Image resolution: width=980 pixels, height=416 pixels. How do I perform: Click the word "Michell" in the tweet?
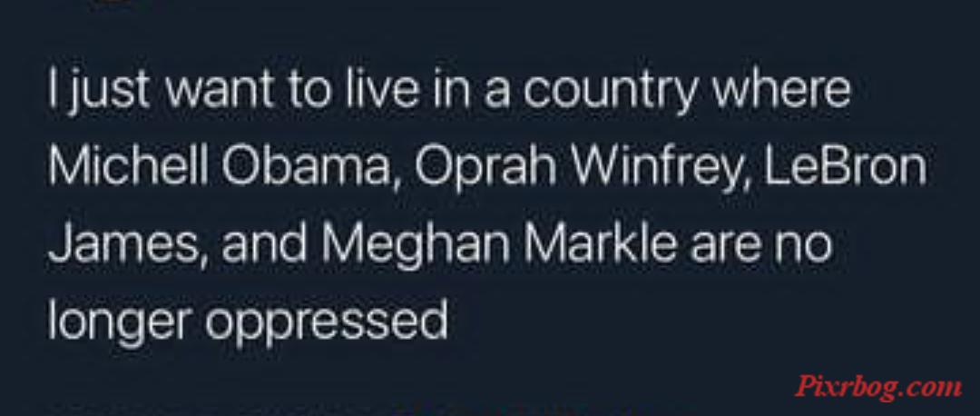click(x=128, y=166)
